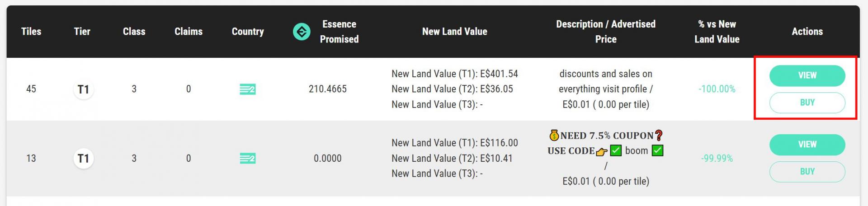Image resolution: width=868 pixels, height=206 pixels.
Task: Click the money bag emoji in coupon description
Action: coord(554,135)
